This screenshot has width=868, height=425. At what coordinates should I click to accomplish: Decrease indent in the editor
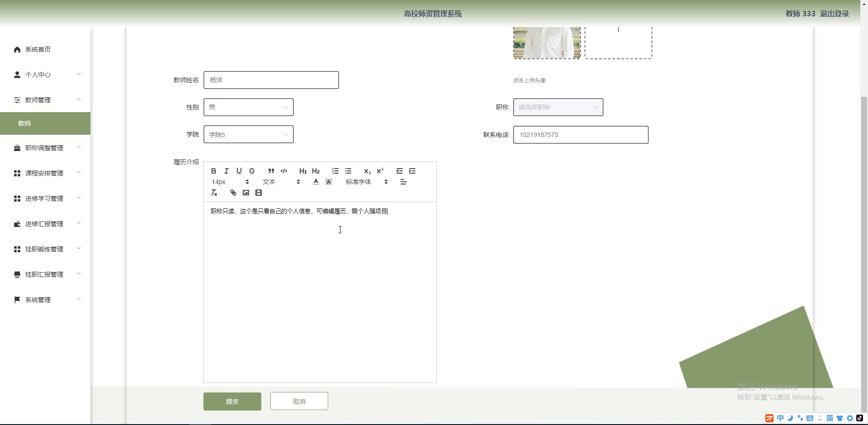[x=399, y=171]
